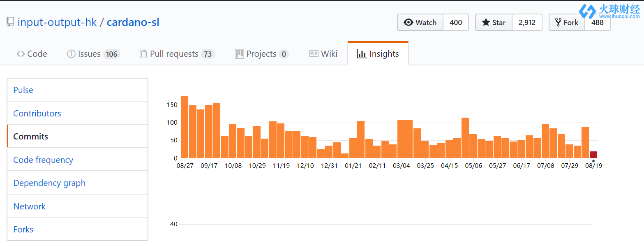Open Dependency graph in the sidebar
The image size is (644, 246).
(x=77, y=183)
